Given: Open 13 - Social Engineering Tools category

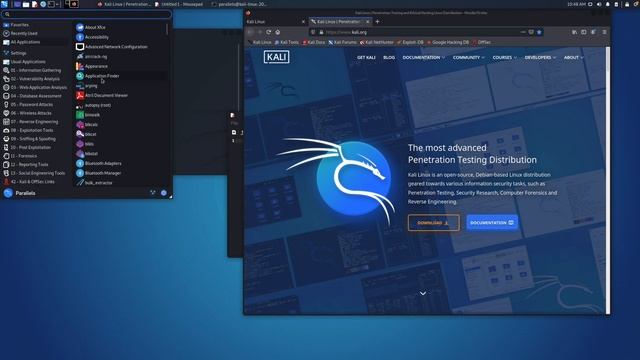Looking at the screenshot, I should click(x=34, y=173).
